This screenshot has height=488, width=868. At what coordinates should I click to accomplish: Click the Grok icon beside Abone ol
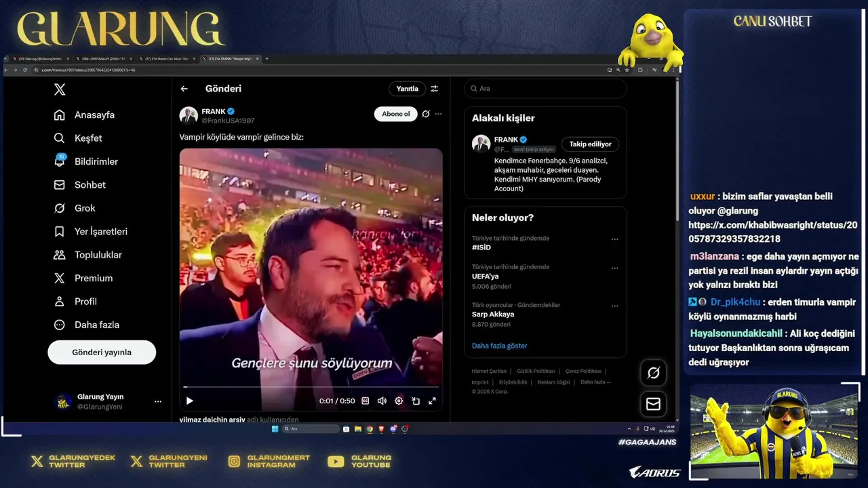pyautogui.click(x=426, y=114)
